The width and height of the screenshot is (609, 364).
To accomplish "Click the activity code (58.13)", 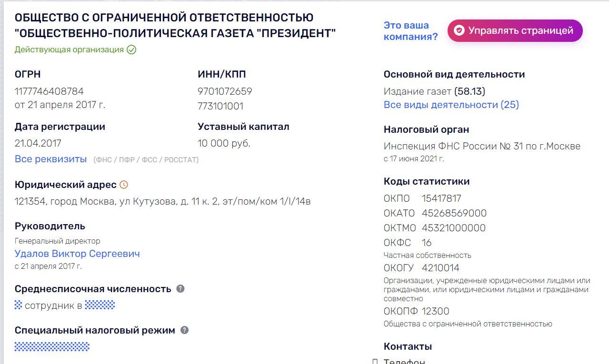I will click(470, 91).
